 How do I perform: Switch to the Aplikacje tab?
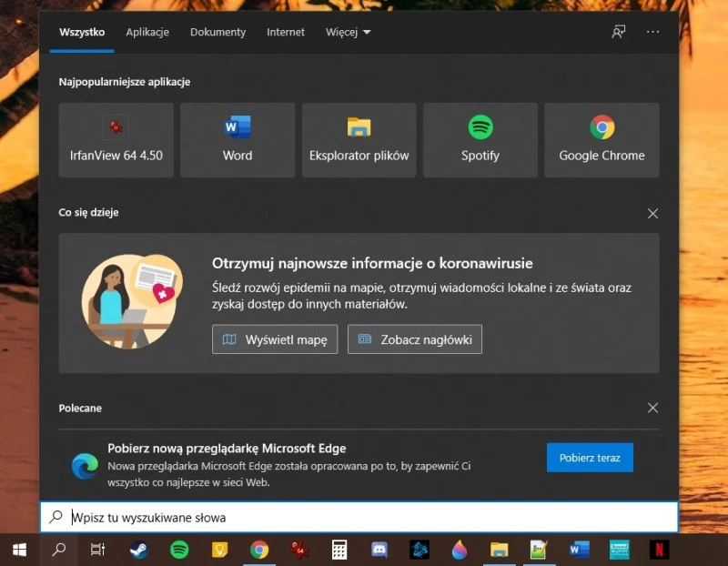point(147,32)
